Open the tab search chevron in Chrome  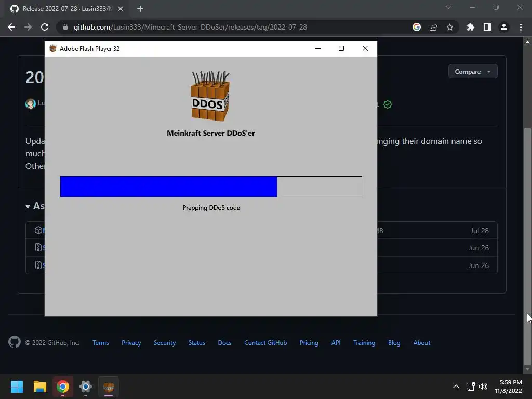448,7
